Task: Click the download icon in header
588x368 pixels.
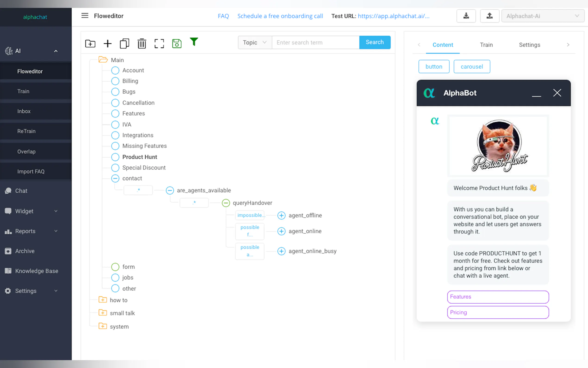Action: pos(466,16)
